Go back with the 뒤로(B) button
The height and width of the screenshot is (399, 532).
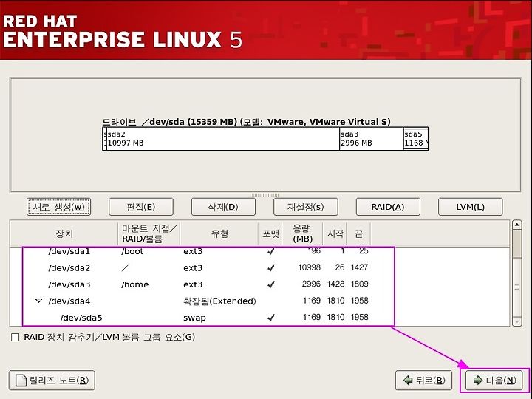point(424,380)
